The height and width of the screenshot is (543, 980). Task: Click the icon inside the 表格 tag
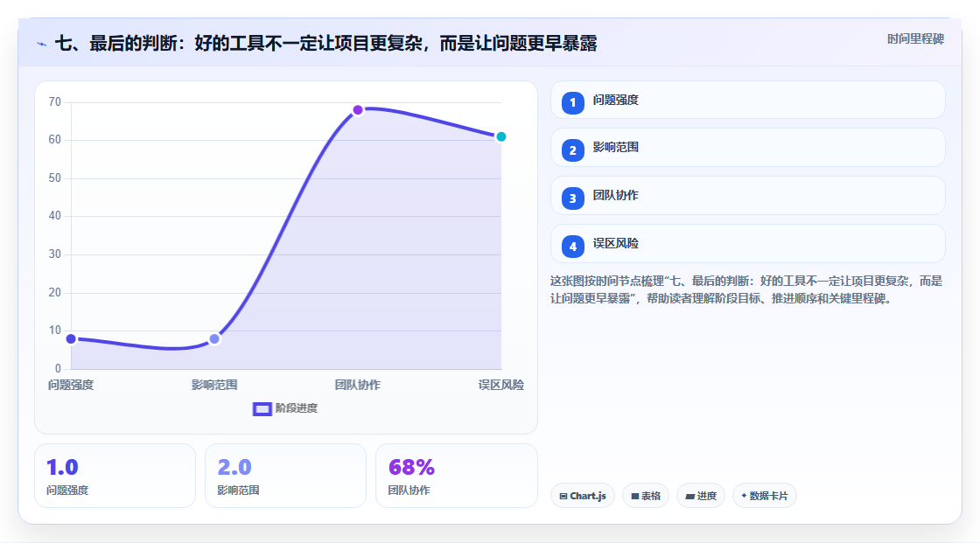(x=635, y=496)
